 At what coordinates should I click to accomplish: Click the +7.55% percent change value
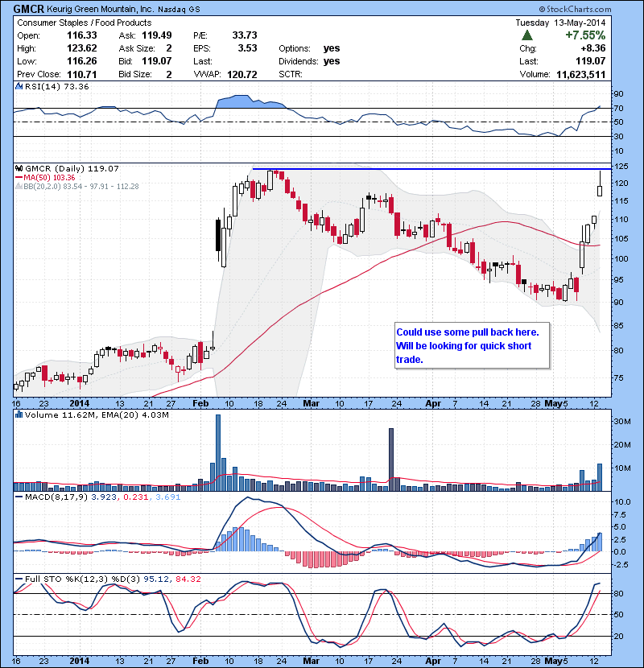(x=585, y=35)
